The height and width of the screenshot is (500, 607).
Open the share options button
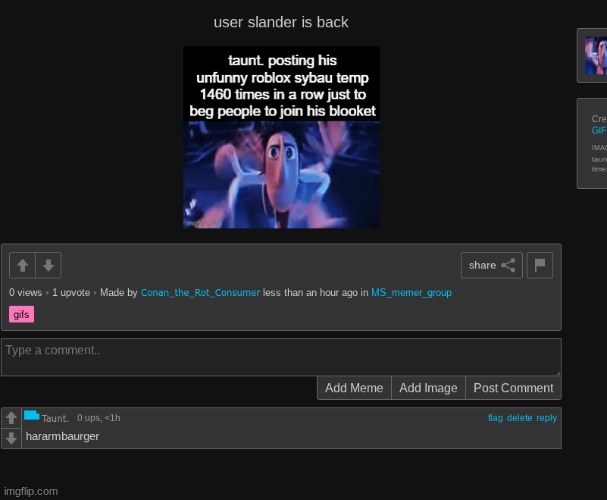point(491,265)
